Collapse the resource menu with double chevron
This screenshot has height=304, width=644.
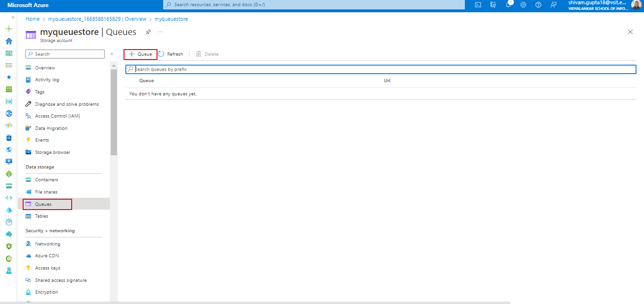pos(112,54)
